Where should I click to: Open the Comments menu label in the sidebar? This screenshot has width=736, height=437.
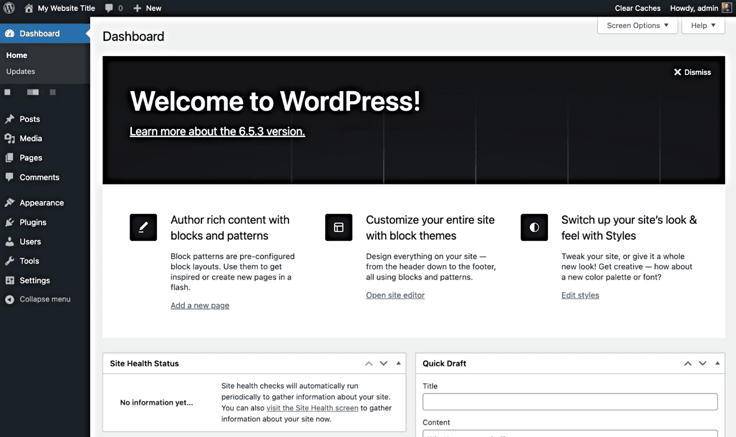pyautogui.click(x=39, y=177)
